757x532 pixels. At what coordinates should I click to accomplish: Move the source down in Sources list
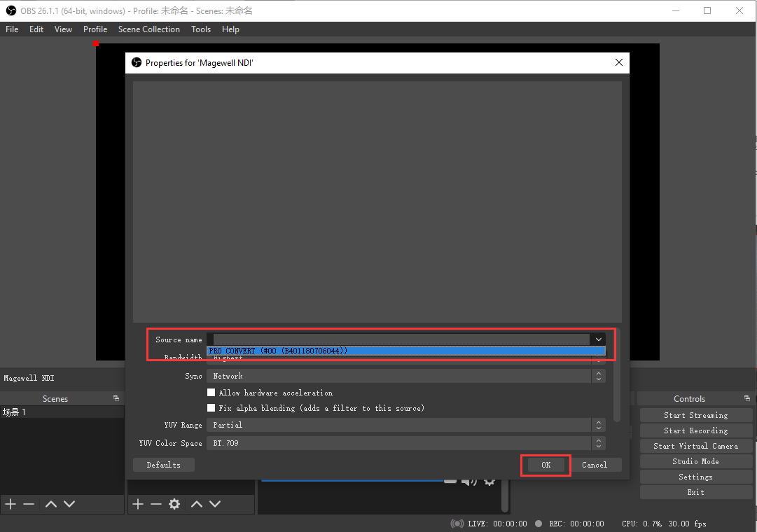pyautogui.click(x=215, y=504)
